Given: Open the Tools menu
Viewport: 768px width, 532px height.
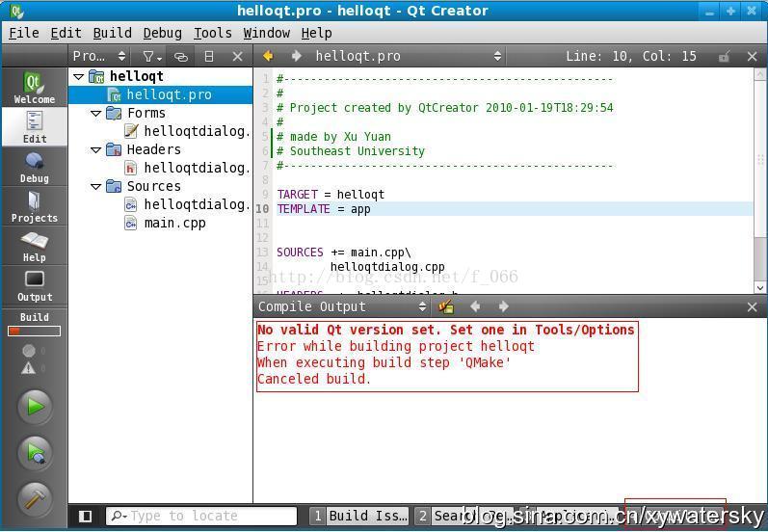Looking at the screenshot, I should click(x=213, y=33).
